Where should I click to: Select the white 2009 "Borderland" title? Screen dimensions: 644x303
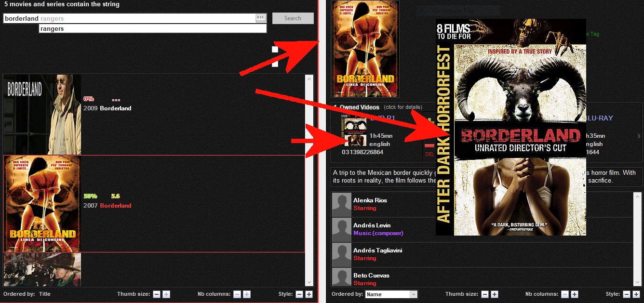[x=116, y=108]
